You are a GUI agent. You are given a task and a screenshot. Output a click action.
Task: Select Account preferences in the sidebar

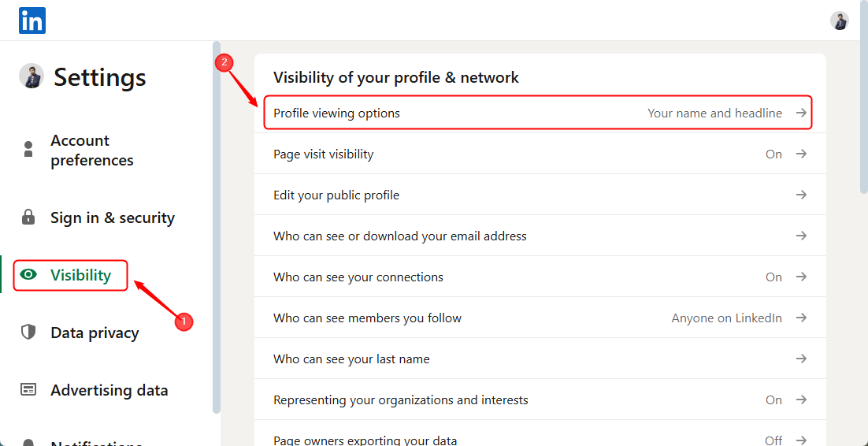pyautogui.click(x=92, y=151)
